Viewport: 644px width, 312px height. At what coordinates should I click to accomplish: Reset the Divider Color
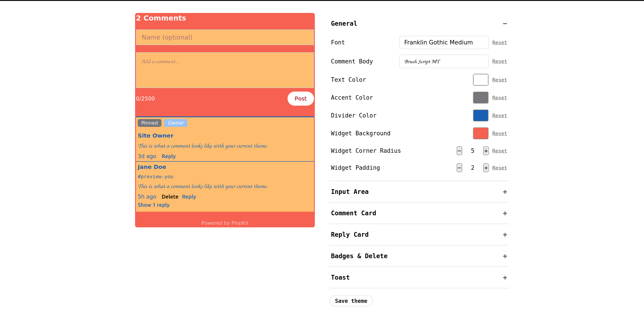pyautogui.click(x=500, y=115)
